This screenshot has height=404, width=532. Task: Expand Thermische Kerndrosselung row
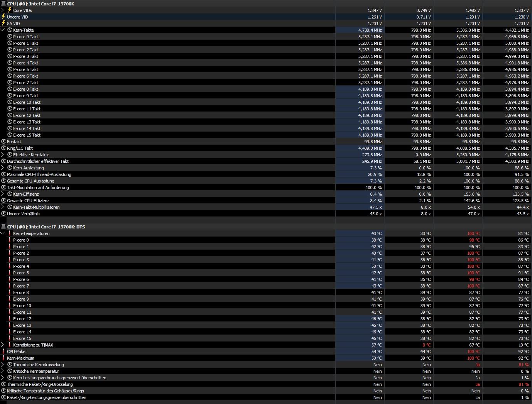coord(3,365)
